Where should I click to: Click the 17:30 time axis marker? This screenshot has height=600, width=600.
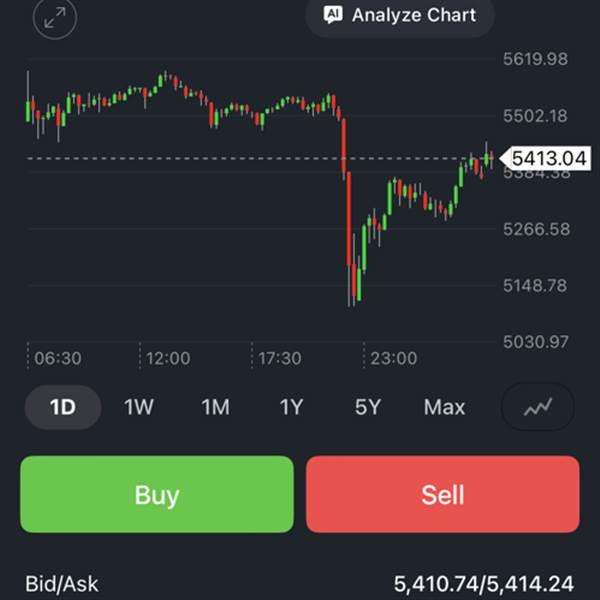click(280, 359)
